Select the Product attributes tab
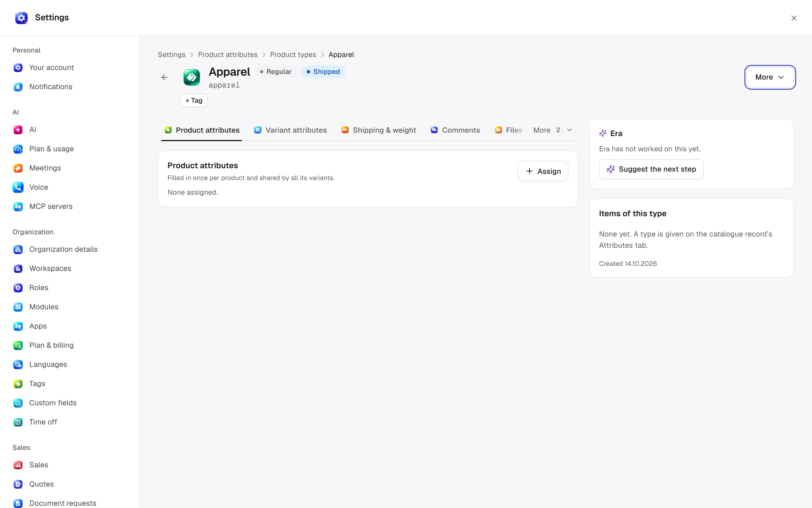This screenshot has height=508, width=812. [202, 130]
